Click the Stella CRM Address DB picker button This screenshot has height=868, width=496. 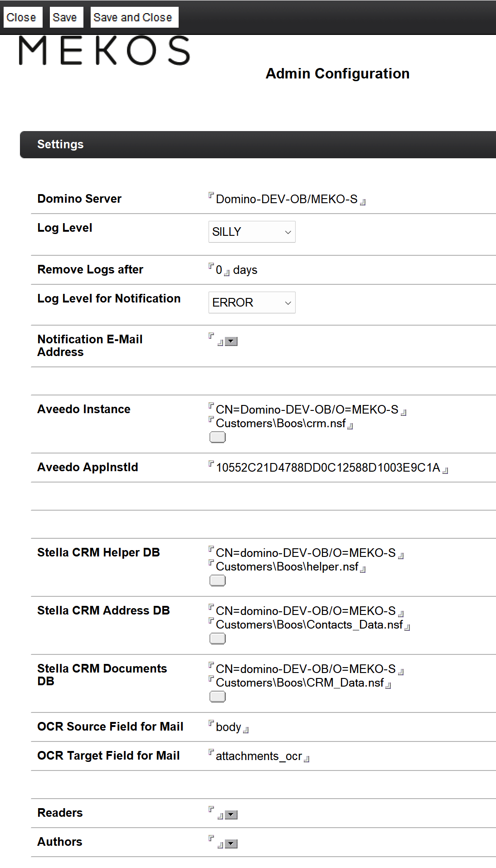coord(218,639)
